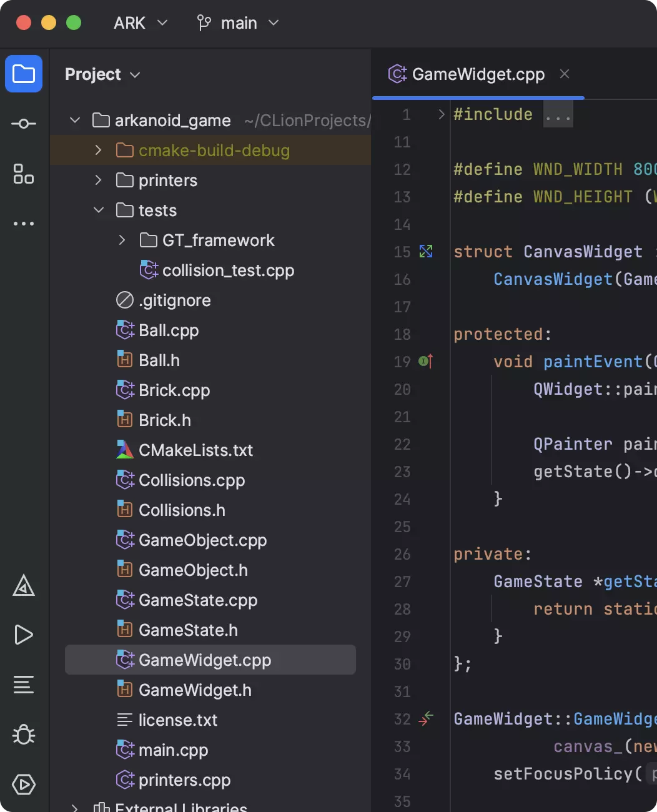Collapse the tests folder
The width and height of the screenshot is (657, 812).
click(x=98, y=210)
